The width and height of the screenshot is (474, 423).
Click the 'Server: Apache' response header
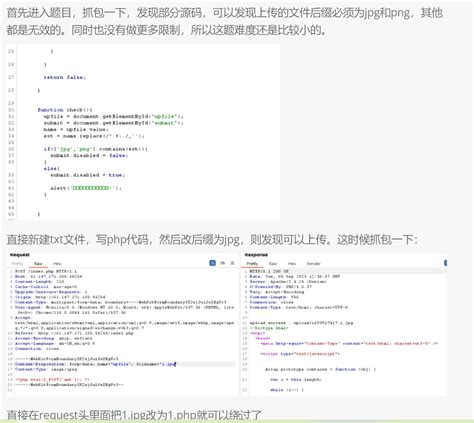(288, 282)
